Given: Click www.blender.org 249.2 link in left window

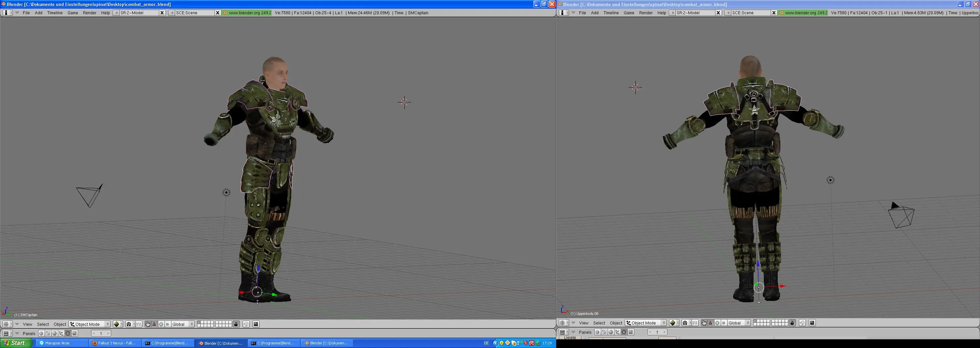Looking at the screenshot, I should (x=247, y=13).
